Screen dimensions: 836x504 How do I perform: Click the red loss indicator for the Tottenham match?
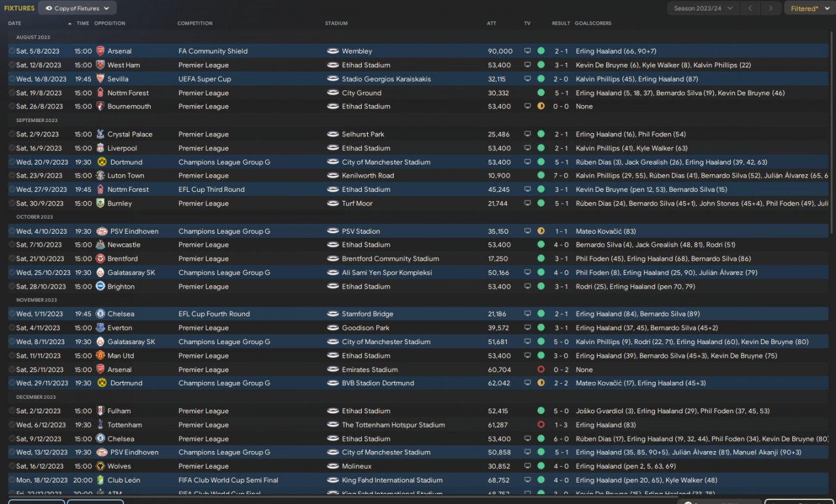pyautogui.click(x=541, y=425)
